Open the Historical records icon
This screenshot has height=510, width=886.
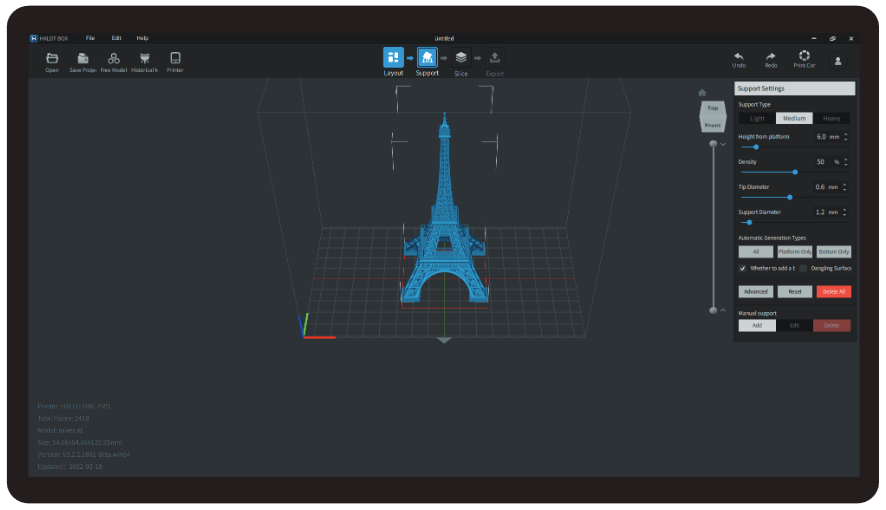click(x=145, y=58)
